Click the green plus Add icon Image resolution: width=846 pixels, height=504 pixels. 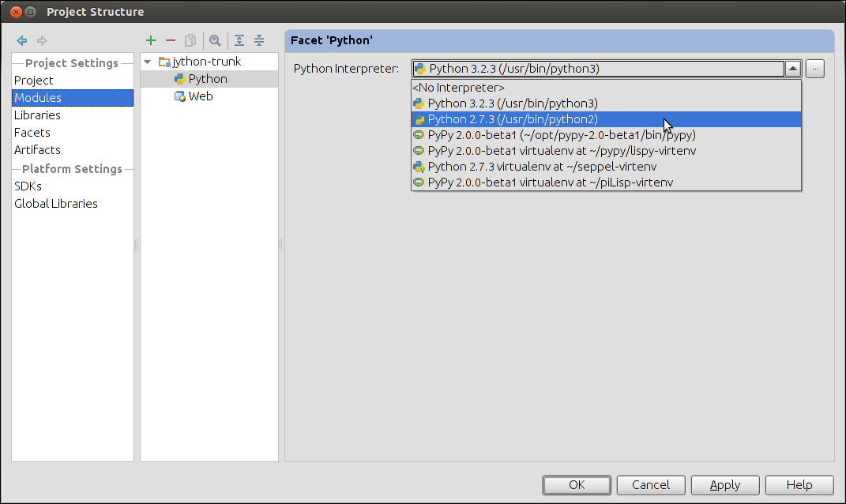click(x=151, y=40)
